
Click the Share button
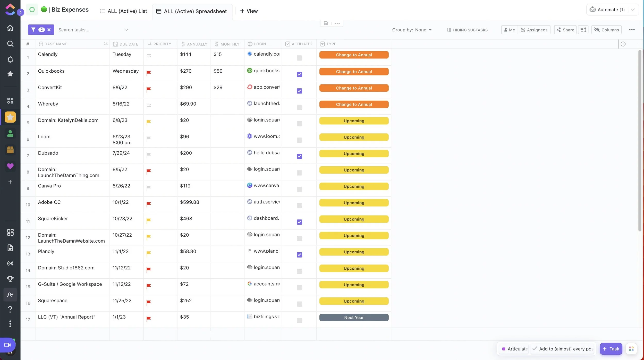click(565, 30)
